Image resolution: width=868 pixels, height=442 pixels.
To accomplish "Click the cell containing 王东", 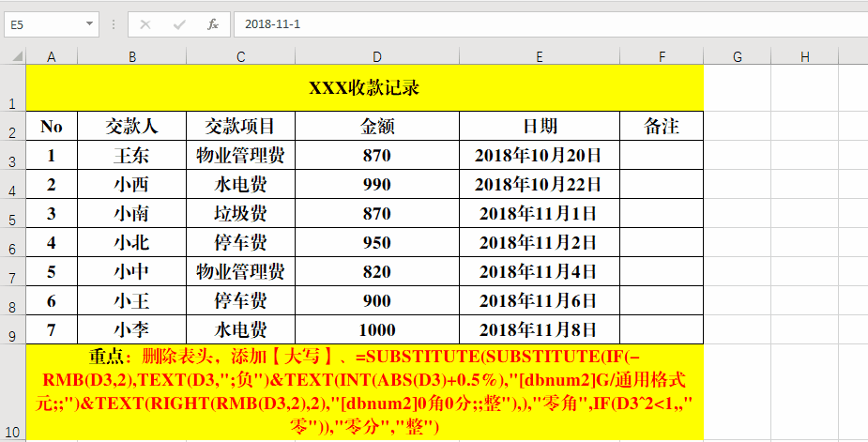I will 131,155.
